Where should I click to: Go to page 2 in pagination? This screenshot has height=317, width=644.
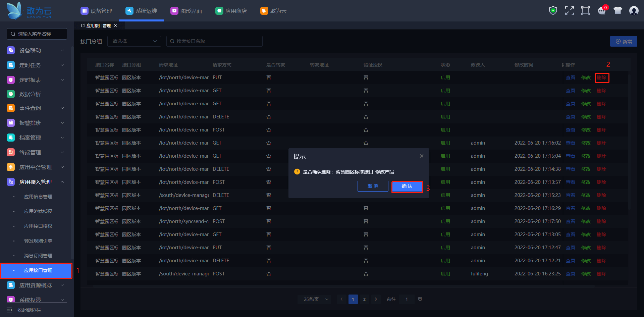tap(364, 299)
